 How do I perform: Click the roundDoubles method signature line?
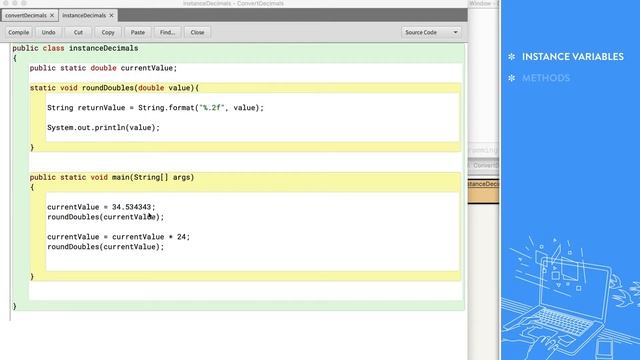pos(114,88)
